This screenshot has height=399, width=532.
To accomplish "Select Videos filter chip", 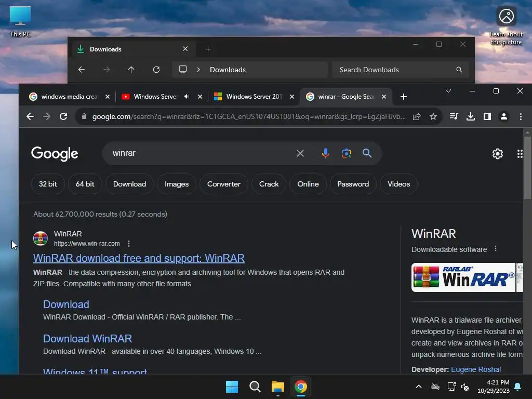I will (x=398, y=184).
